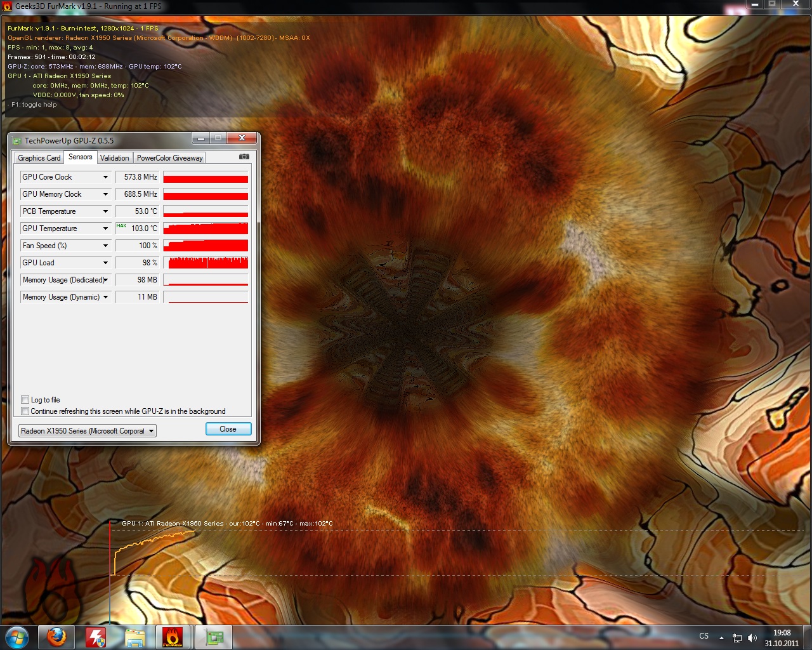Switch to the Graphics Card tab
This screenshot has height=650, width=812.
click(39, 158)
